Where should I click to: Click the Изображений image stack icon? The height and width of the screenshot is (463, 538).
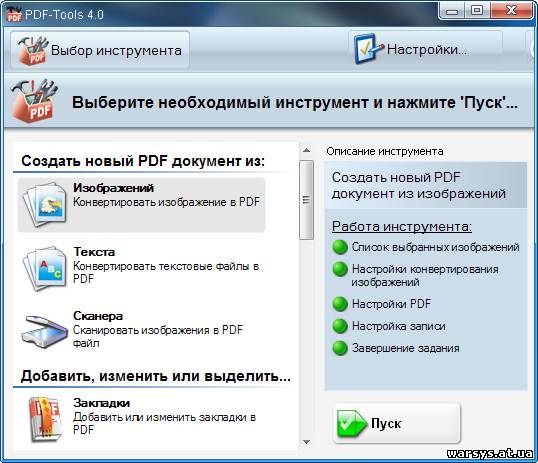45,204
